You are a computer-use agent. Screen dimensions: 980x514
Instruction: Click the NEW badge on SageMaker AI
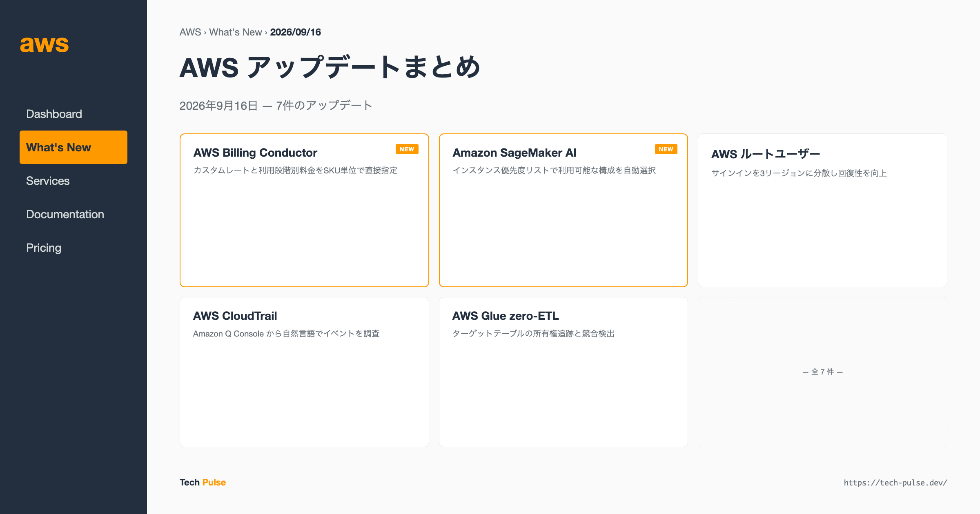click(x=666, y=149)
